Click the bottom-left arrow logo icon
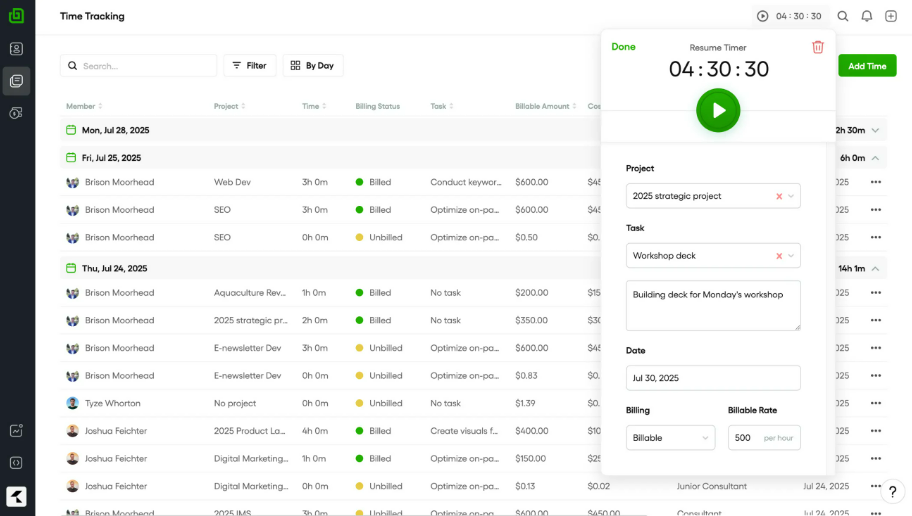912x516 pixels. click(16, 496)
